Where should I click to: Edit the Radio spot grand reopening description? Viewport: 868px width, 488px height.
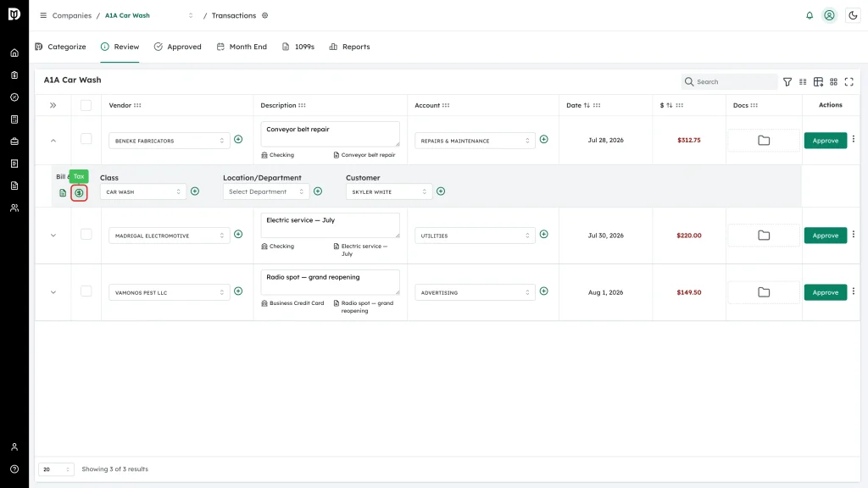pos(330,282)
